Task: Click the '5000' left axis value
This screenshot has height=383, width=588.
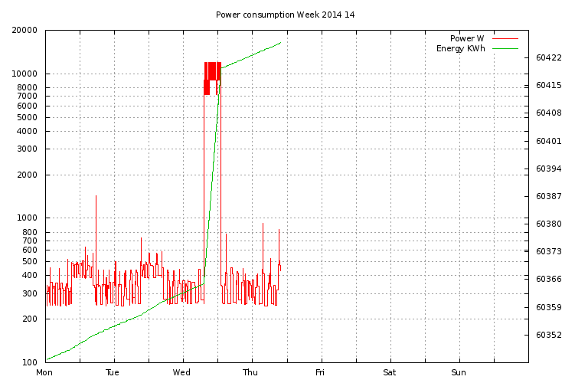Action: (27, 117)
